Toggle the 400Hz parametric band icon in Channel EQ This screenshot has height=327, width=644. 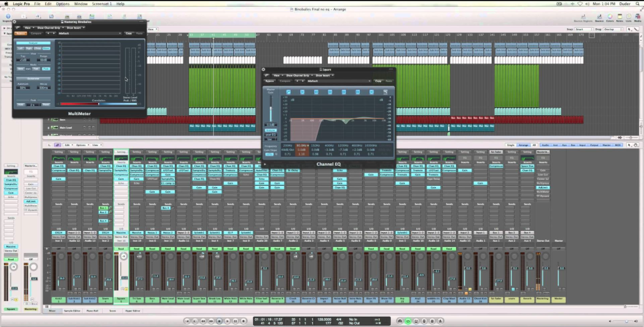(330, 92)
